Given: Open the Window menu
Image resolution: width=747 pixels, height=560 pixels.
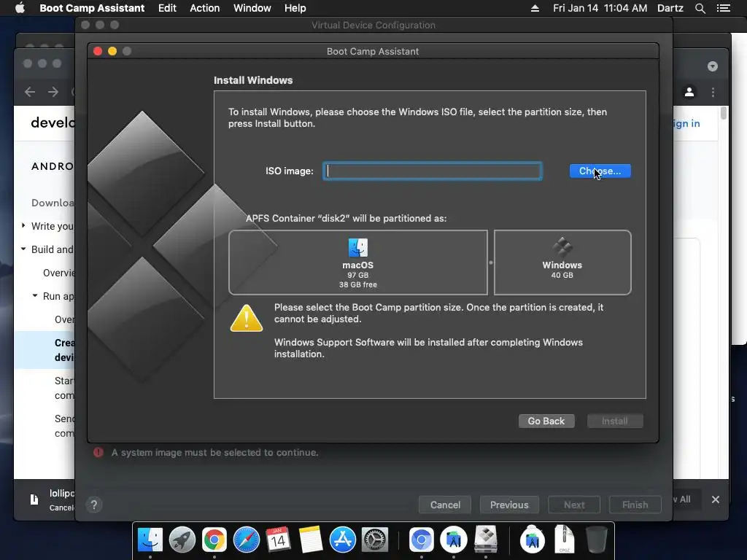Looking at the screenshot, I should [252, 8].
